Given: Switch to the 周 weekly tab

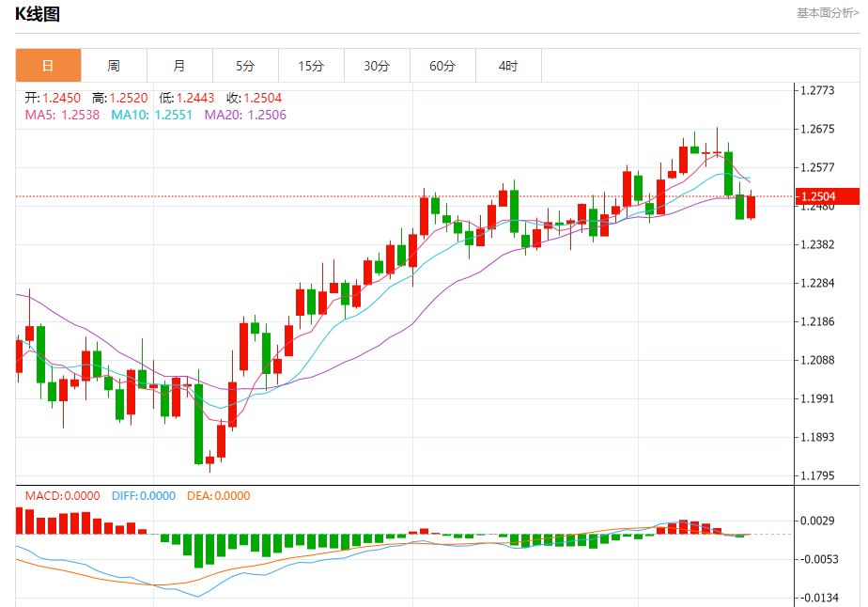Looking at the screenshot, I should click(x=114, y=66).
